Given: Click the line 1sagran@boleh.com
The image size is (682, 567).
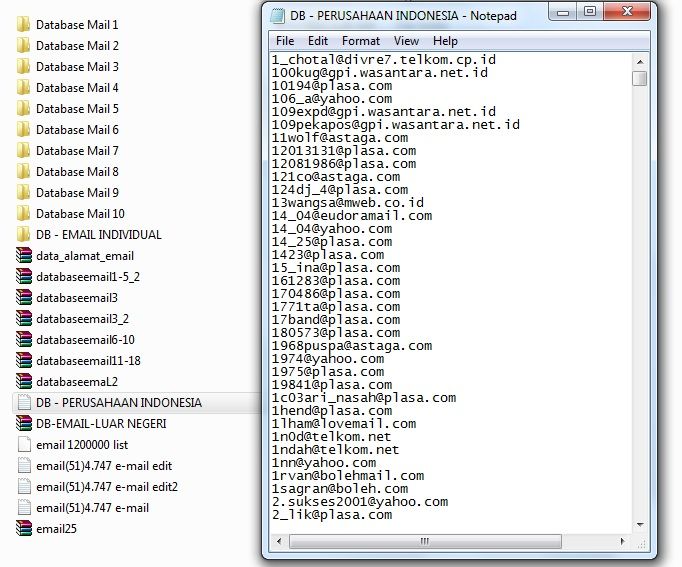Looking at the screenshot, I should tap(340, 489).
